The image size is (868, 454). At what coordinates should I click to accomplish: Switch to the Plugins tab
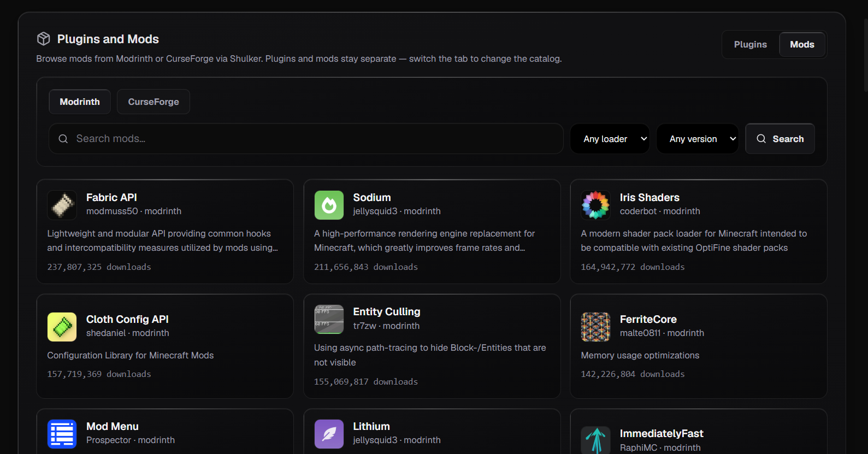(x=750, y=44)
